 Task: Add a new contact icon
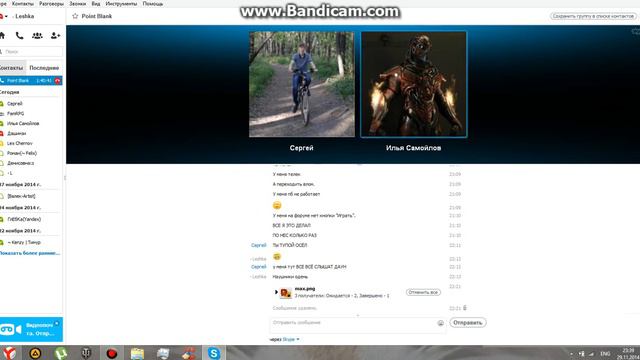[55, 36]
